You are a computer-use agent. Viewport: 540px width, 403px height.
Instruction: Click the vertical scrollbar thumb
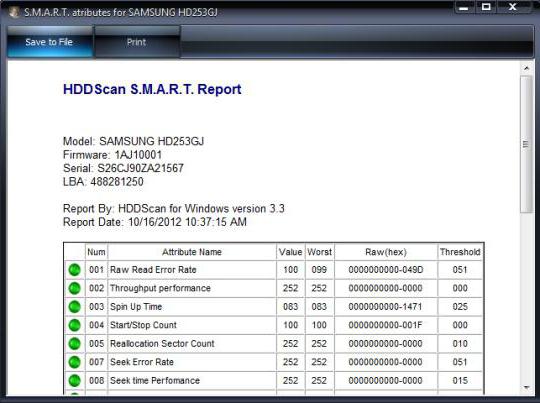tap(526, 144)
